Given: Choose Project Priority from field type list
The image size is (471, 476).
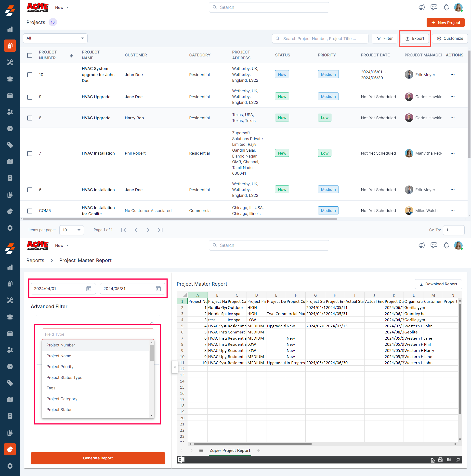Looking at the screenshot, I should [x=60, y=367].
